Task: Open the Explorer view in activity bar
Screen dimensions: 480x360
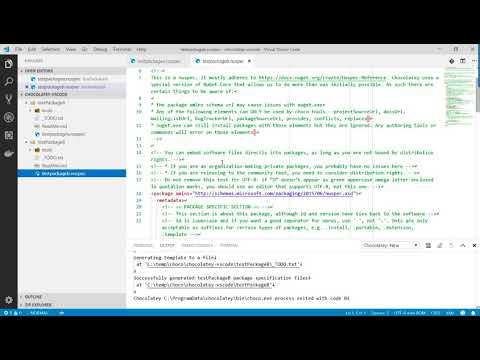Action: click(x=9, y=64)
